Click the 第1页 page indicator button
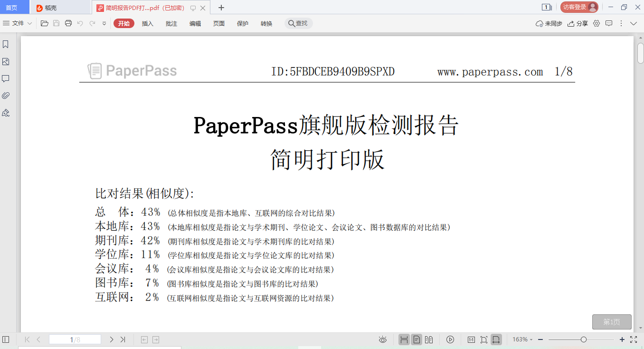Viewport: 644px width, 349px height. pyautogui.click(x=612, y=322)
